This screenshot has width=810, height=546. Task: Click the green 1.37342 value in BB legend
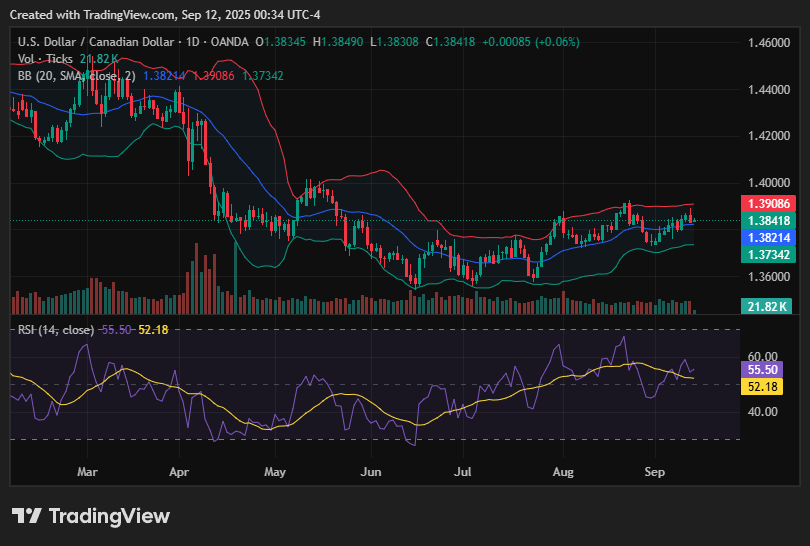pyautogui.click(x=263, y=76)
